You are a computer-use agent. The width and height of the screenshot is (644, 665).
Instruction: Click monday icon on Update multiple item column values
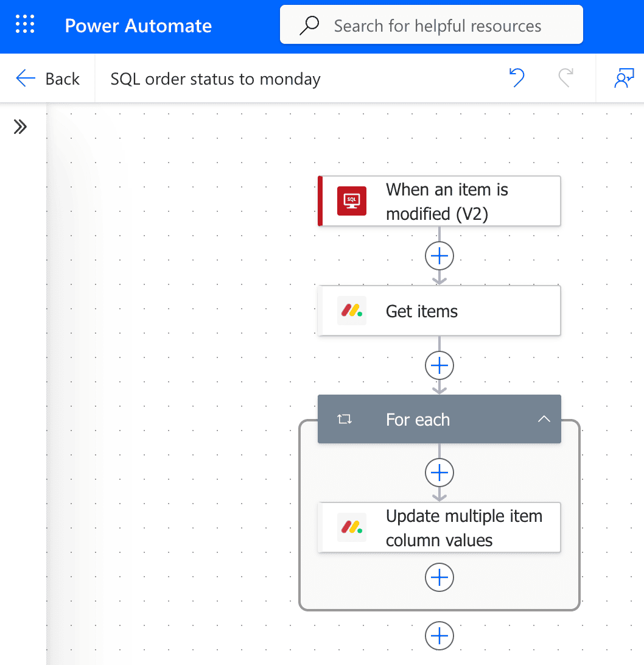351,527
